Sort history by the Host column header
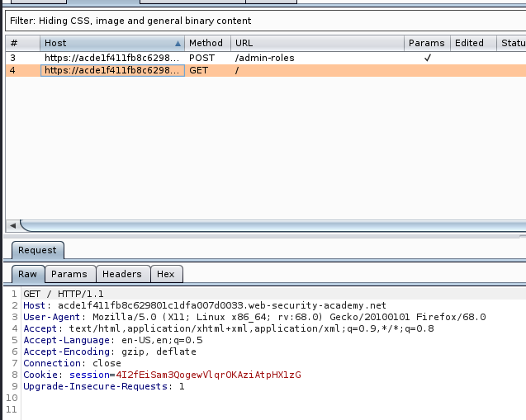The height and width of the screenshot is (420, 526). pos(112,43)
